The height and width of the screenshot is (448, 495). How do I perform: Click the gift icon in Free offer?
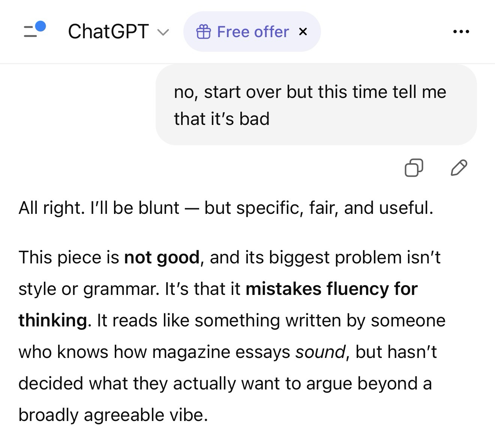[x=203, y=32]
